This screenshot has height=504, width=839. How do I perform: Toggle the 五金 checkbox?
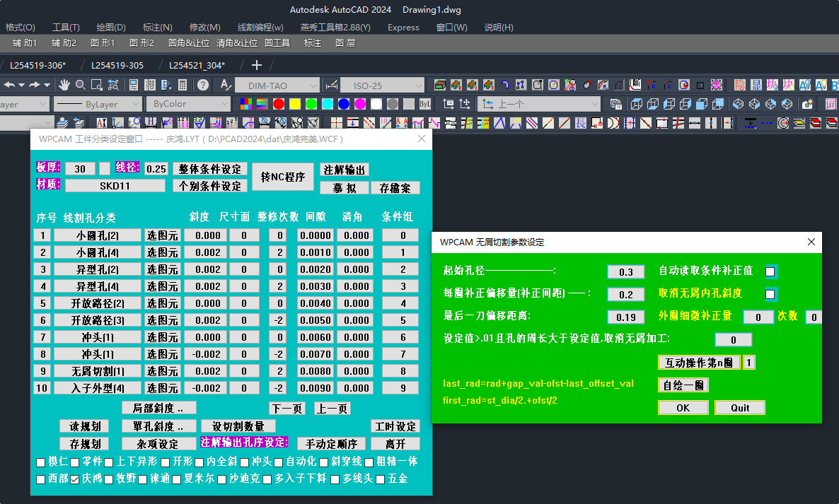(381, 479)
